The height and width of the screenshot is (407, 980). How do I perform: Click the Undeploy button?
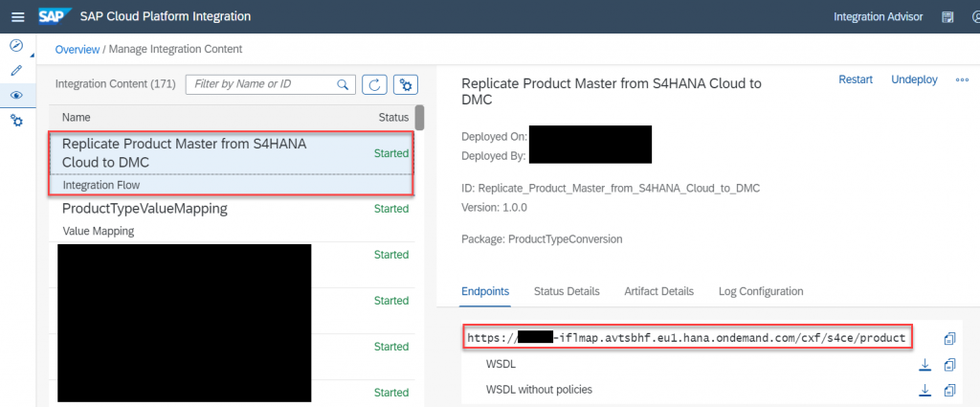coord(914,80)
